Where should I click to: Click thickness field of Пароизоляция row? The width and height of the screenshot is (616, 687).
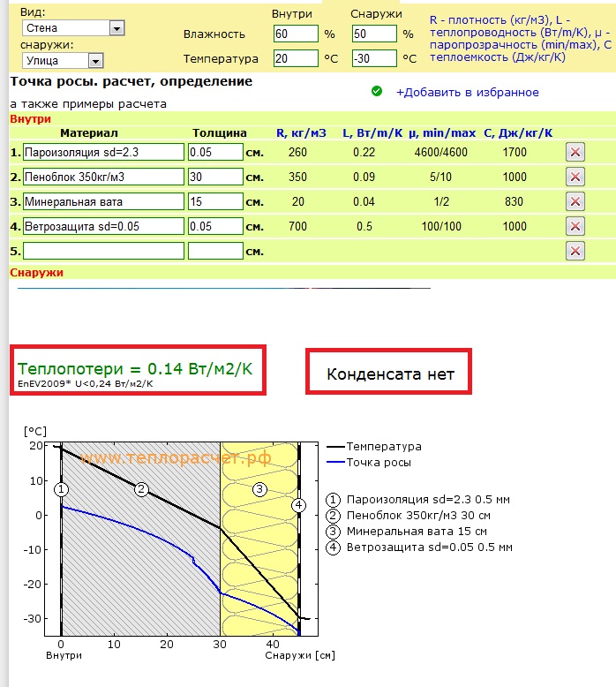tap(215, 152)
